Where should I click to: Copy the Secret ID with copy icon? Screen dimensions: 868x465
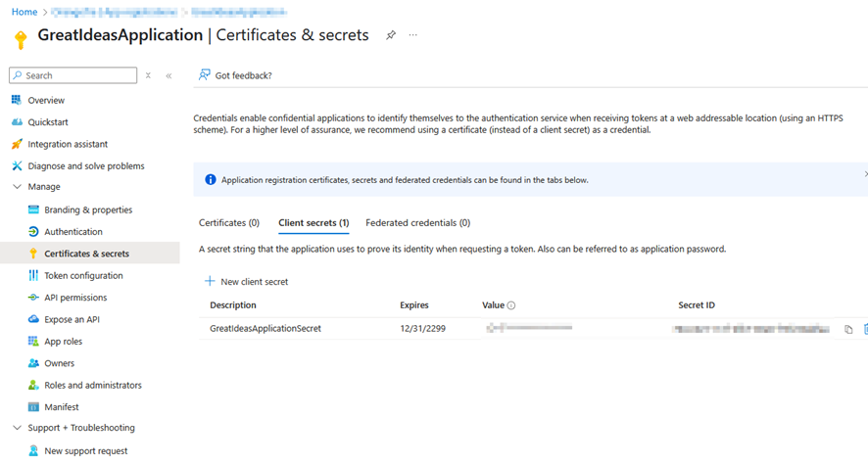click(x=848, y=330)
